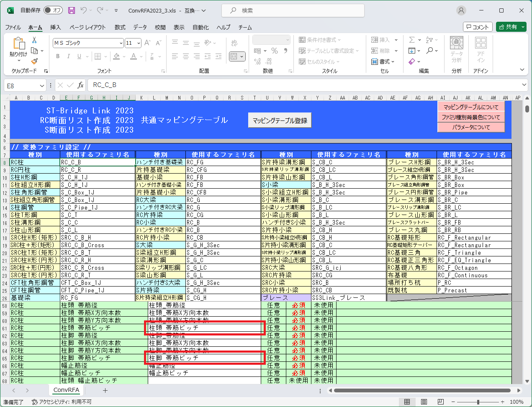Image resolution: width=532 pixels, height=407 pixels.
Task: Open the ファイル menu tab
Action: point(13,27)
